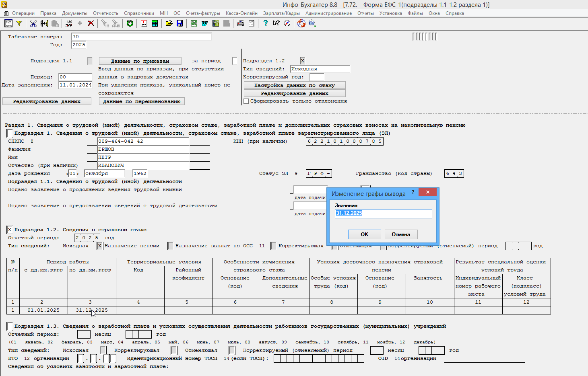Click the Год field showing 2025

click(x=78, y=45)
